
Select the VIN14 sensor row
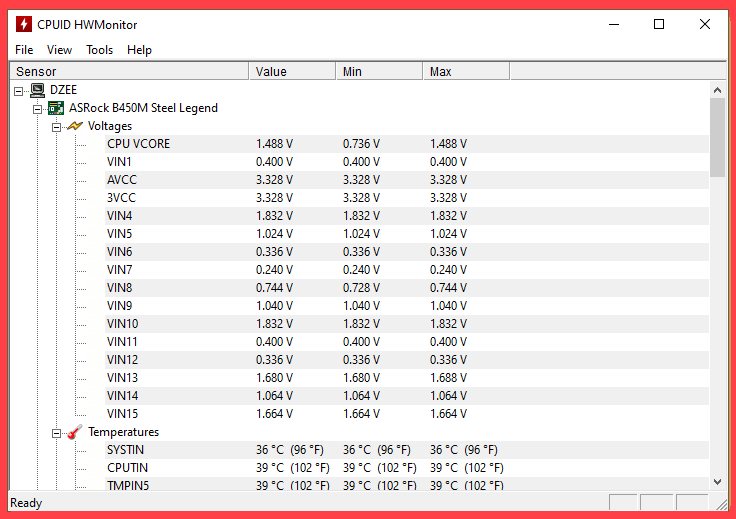pos(406,396)
